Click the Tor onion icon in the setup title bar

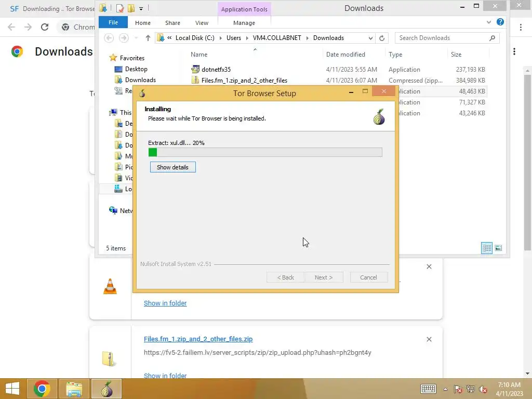coord(142,93)
